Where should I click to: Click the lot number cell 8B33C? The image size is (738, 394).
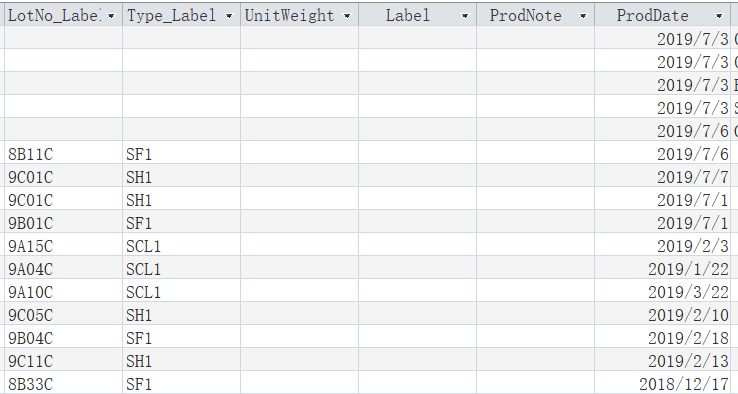[x=64, y=385]
